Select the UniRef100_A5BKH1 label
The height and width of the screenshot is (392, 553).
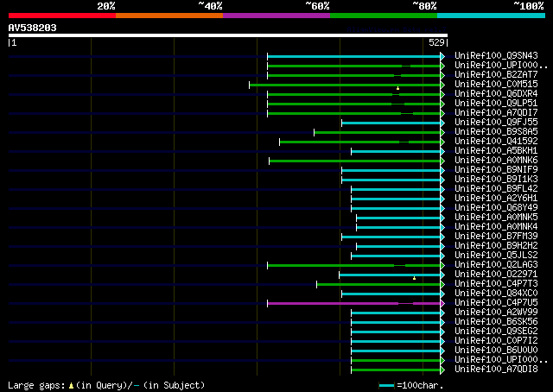[496, 151]
